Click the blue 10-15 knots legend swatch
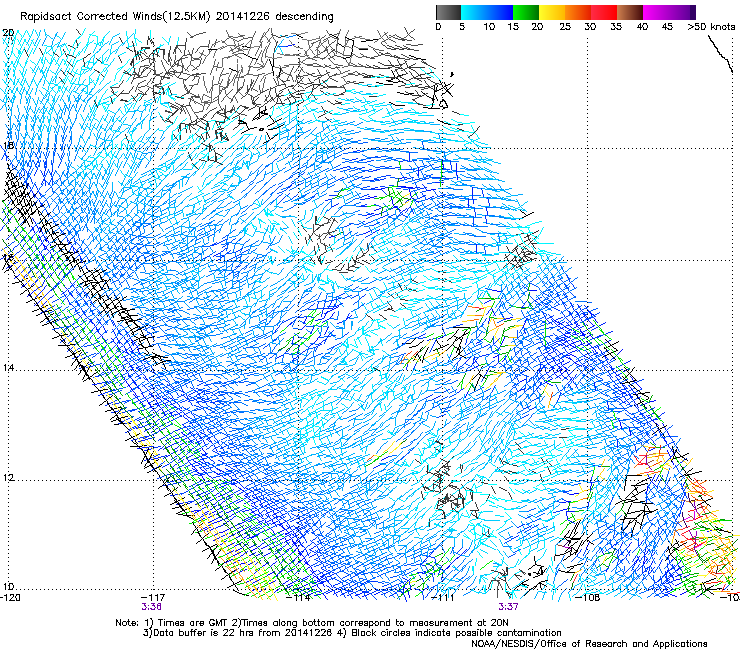The image size is (740, 650). 500,12
